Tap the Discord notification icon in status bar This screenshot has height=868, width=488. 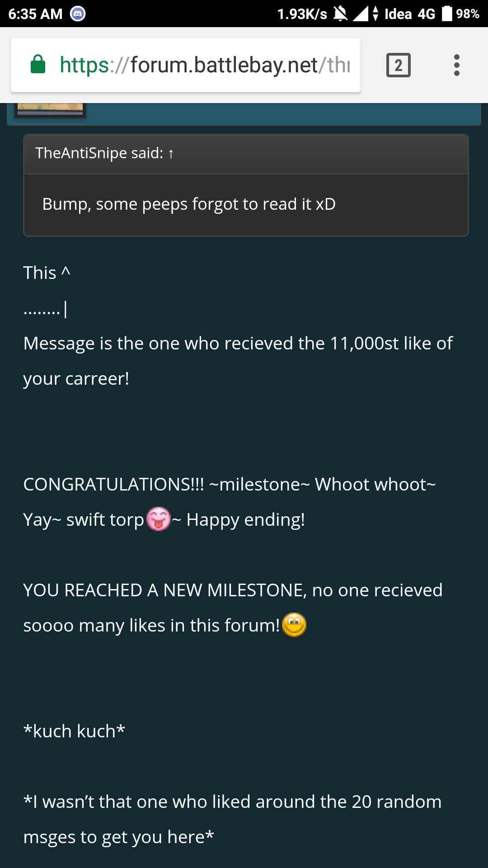[x=78, y=14]
